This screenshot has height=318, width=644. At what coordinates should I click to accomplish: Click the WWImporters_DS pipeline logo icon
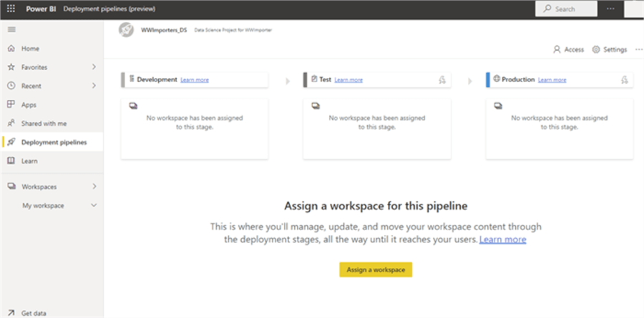[x=126, y=30]
